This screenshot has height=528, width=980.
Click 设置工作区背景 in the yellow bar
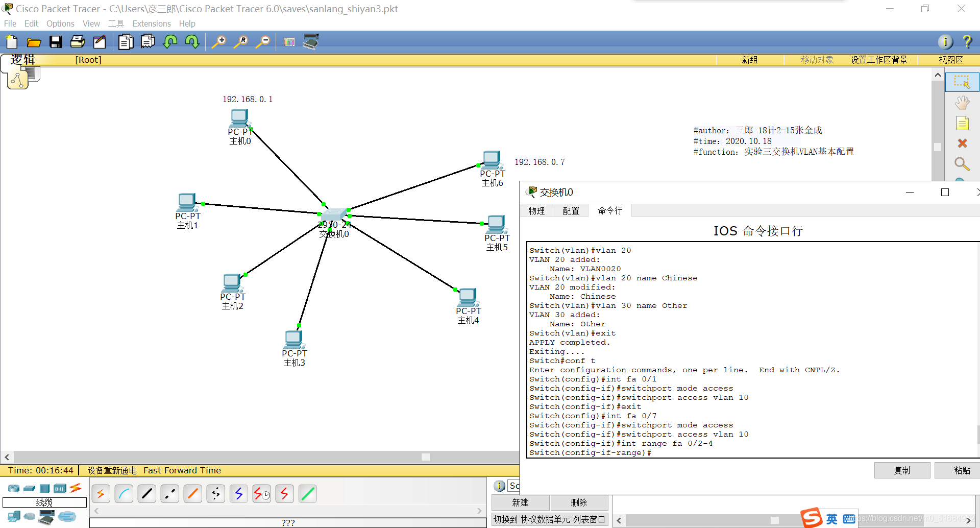pos(879,60)
